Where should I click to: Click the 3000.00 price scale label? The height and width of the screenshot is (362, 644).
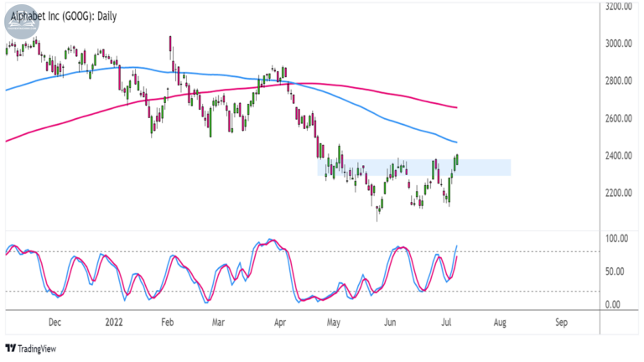pos(618,44)
